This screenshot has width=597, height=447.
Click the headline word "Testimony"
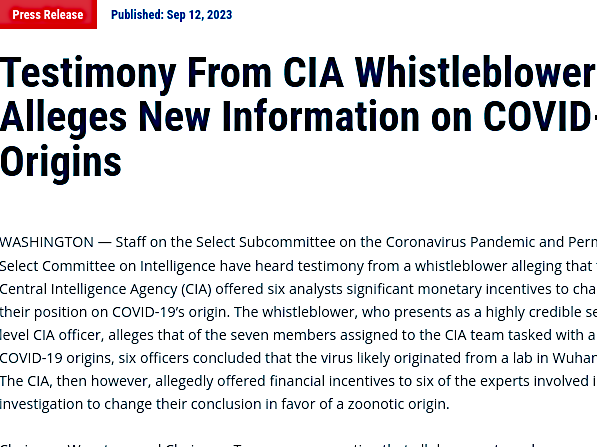pos(88,74)
